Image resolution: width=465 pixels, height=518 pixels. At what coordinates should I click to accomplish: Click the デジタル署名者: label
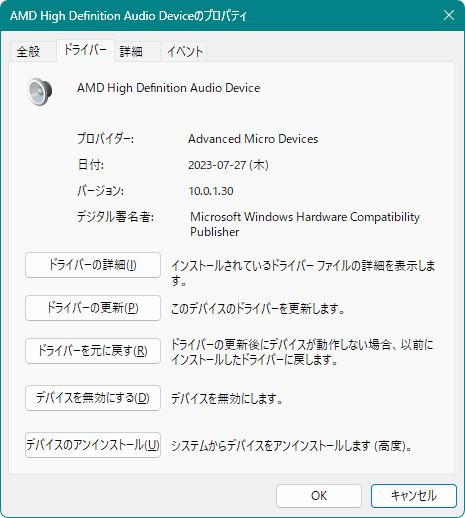(x=115, y=217)
